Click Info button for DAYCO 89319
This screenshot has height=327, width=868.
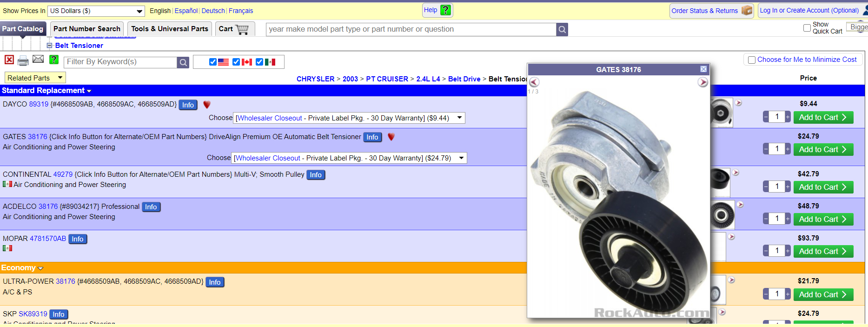(x=188, y=105)
